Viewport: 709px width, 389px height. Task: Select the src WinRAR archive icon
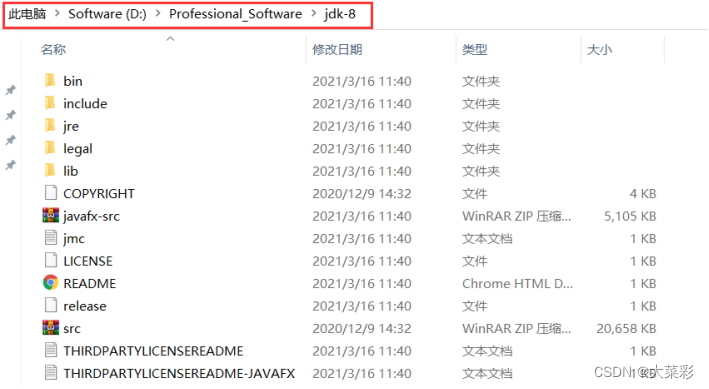click(x=51, y=327)
